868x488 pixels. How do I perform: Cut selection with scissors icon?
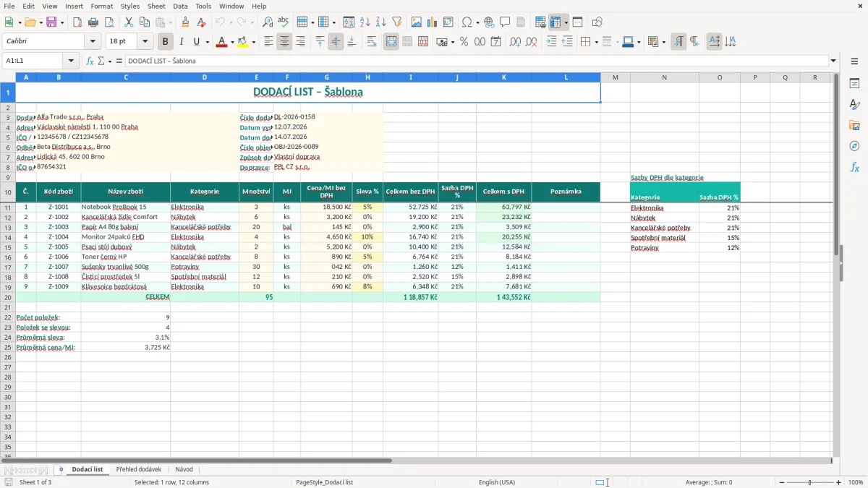point(129,22)
